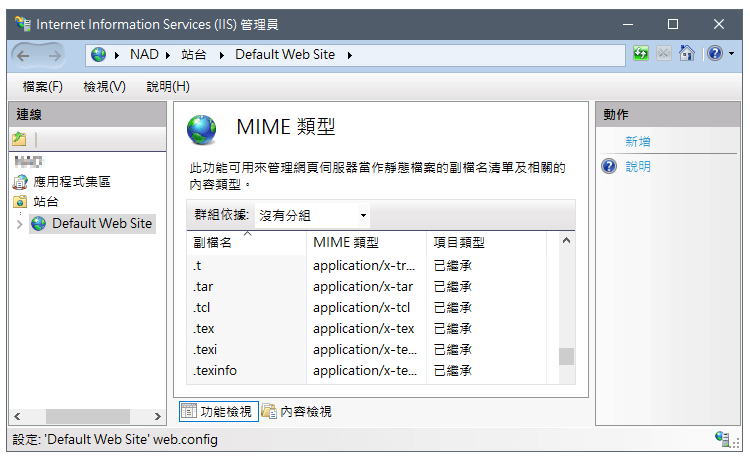Click right arrow of connections scrollbar
The image size is (750, 460).
point(158,416)
